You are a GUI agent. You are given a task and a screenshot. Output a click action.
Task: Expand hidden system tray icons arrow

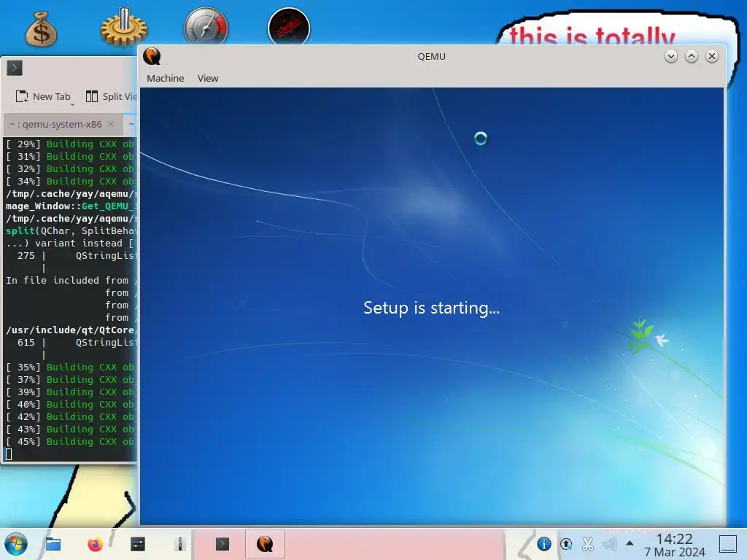pos(630,542)
